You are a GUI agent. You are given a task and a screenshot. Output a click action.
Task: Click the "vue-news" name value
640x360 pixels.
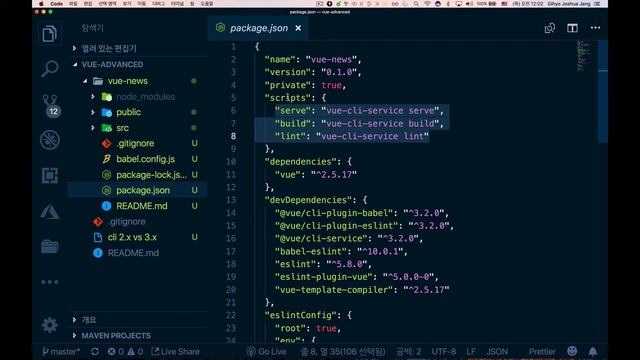[x=331, y=60]
